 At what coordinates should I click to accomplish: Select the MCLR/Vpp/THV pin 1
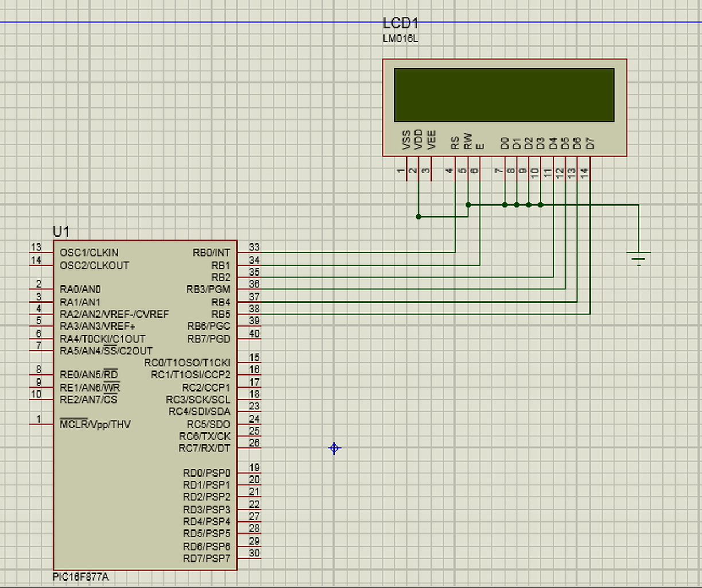(40, 424)
